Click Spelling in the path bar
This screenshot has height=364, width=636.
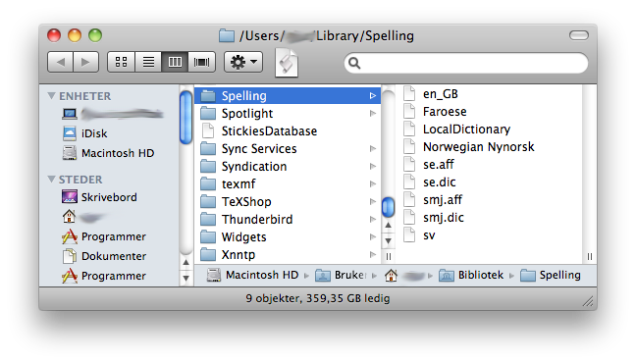[x=551, y=276]
